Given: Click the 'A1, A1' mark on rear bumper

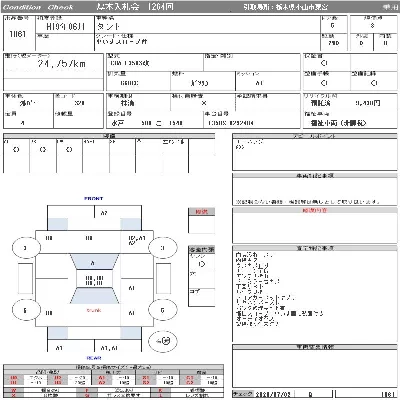Looking at the screenshot, I should pyautogui.click(x=109, y=348).
